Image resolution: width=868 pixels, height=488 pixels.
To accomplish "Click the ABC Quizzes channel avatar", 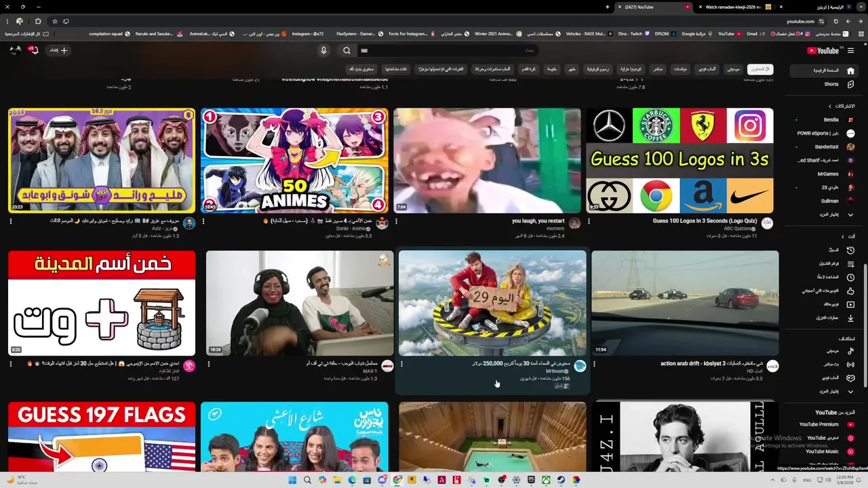I will (x=767, y=224).
